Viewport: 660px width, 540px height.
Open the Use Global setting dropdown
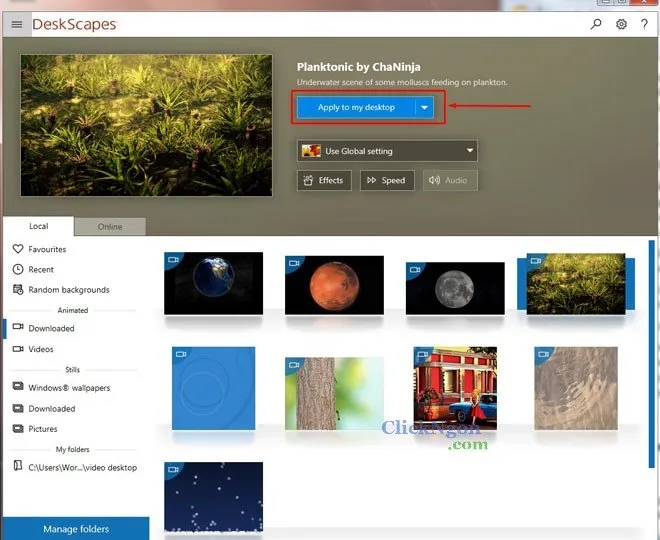click(387, 151)
